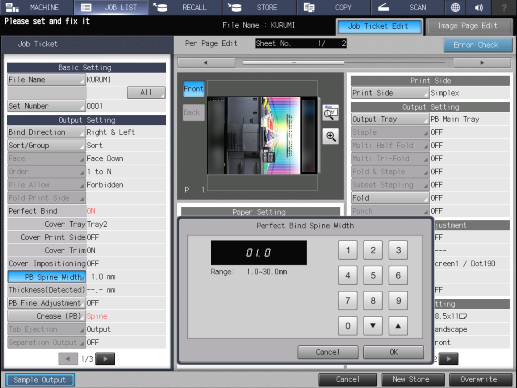The image size is (517, 388).
Task: Tap keypad digit 1
Action: click(348, 250)
